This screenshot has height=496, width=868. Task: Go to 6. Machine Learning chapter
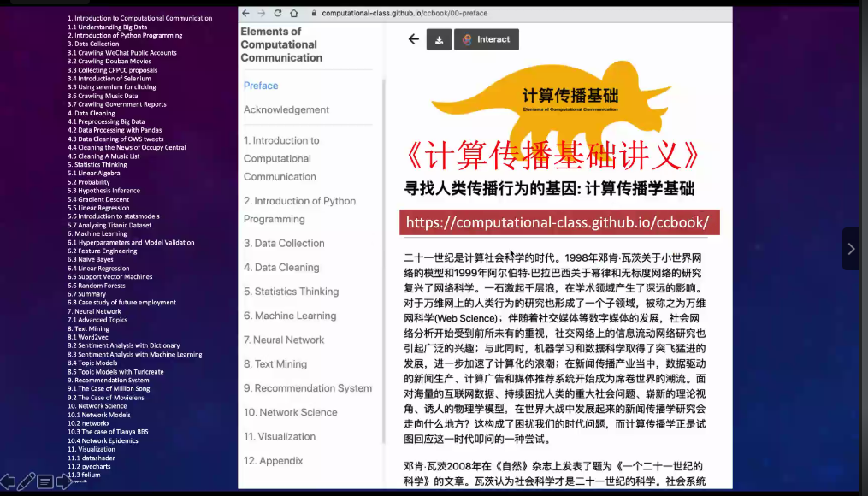click(x=289, y=316)
